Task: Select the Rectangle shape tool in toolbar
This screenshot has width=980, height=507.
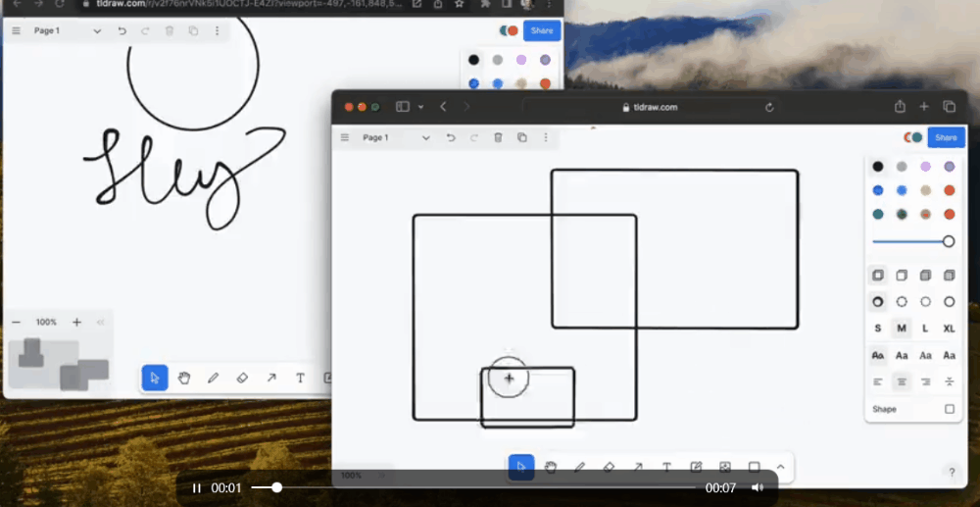Action: click(755, 467)
